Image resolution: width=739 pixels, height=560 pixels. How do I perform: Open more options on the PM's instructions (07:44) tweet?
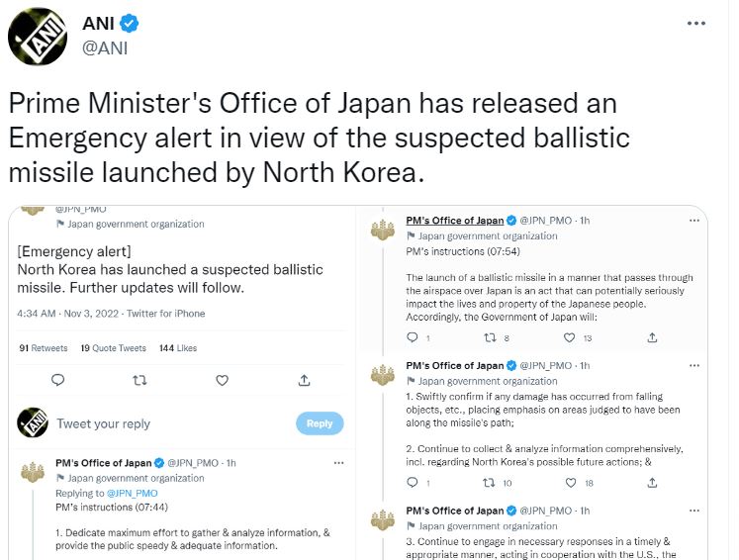(340, 463)
